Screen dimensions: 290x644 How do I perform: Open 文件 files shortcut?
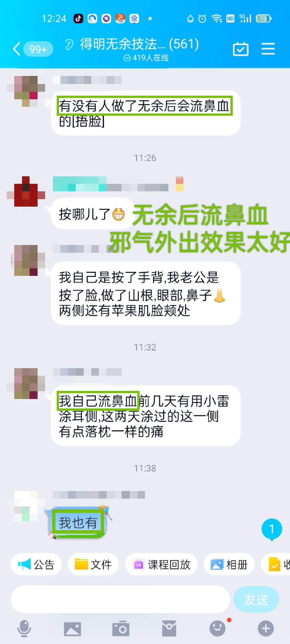pos(93,565)
